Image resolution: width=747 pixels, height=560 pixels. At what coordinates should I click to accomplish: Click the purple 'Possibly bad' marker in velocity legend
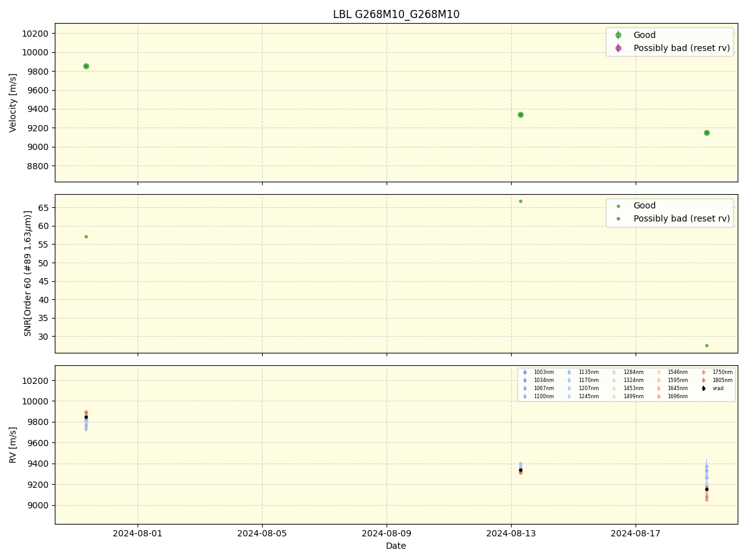[x=618, y=48]
